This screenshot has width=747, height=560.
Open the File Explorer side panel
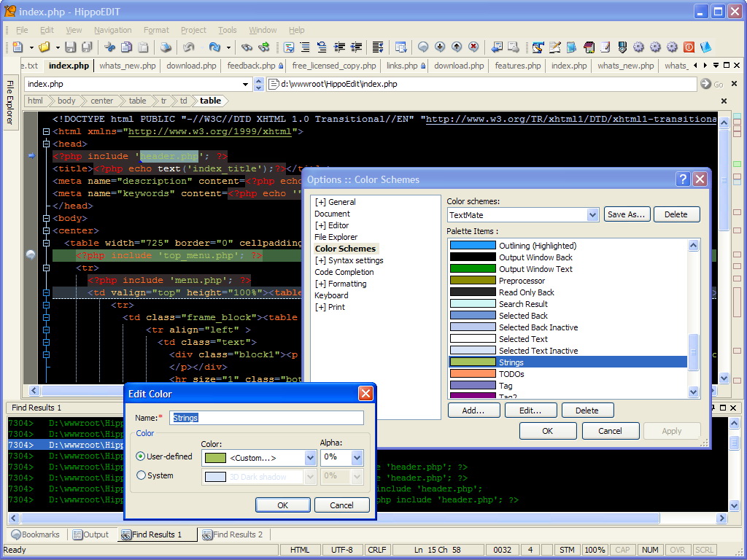10,102
